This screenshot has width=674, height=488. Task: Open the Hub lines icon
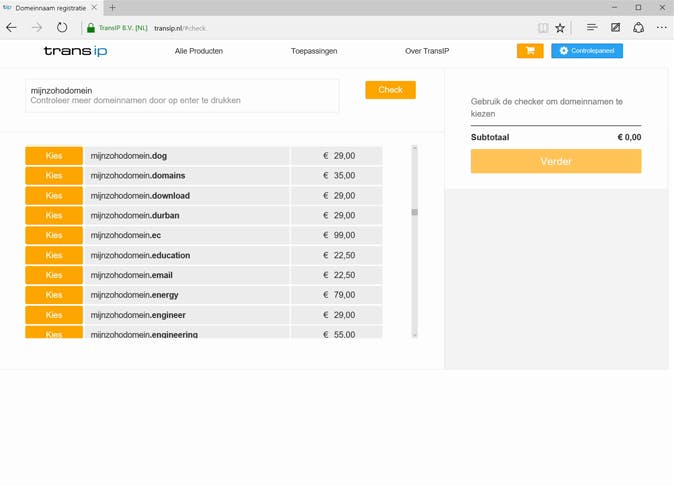click(592, 28)
